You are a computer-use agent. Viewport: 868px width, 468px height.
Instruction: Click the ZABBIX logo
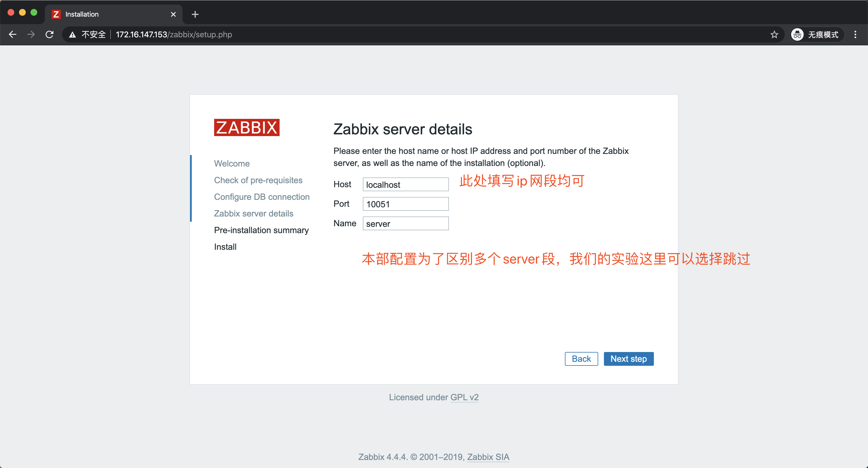246,127
